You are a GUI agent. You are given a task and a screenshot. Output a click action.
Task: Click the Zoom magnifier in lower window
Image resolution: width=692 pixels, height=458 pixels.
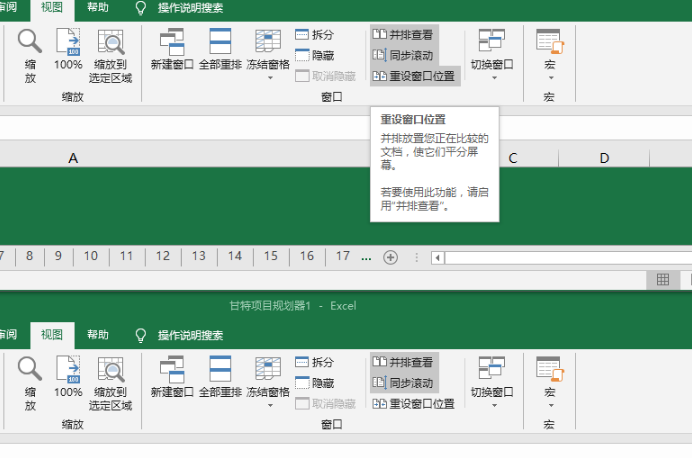[30, 383]
